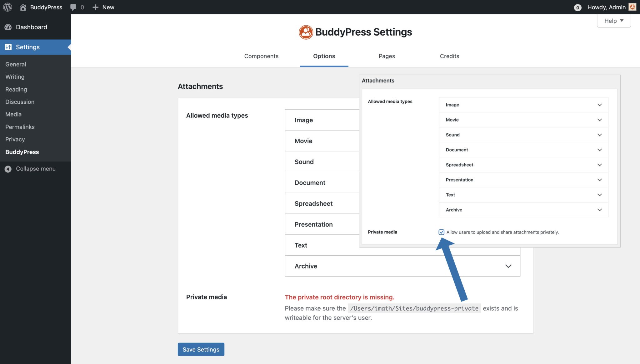This screenshot has width=640, height=364.
Task: Open the Permalinks settings page
Action: (20, 127)
